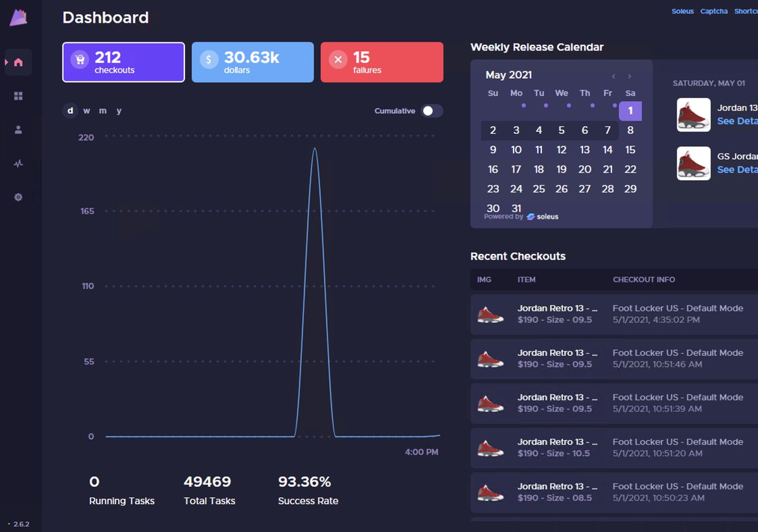Select the 15 failures card
The height and width of the screenshot is (532, 758).
click(382, 62)
